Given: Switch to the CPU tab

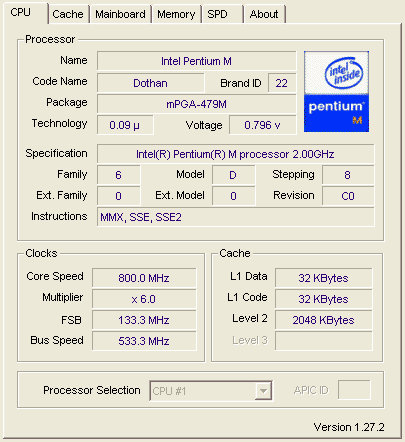Looking at the screenshot, I should tap(25, 13).
